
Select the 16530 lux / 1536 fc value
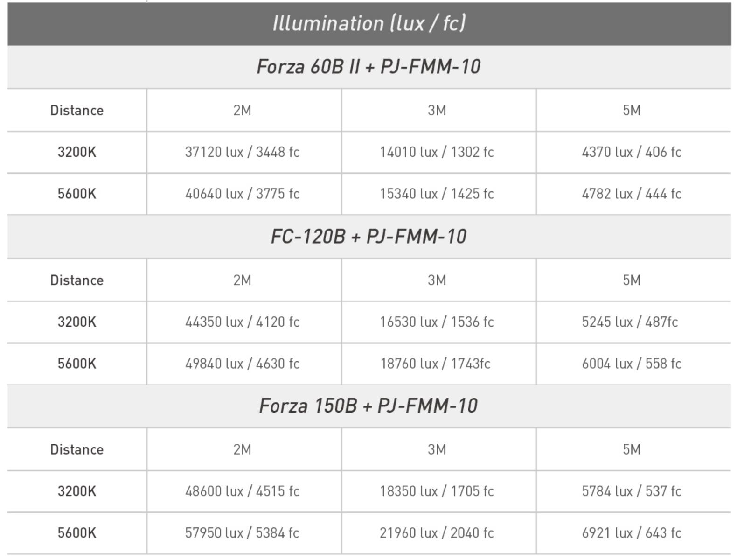tap(437, 322)
